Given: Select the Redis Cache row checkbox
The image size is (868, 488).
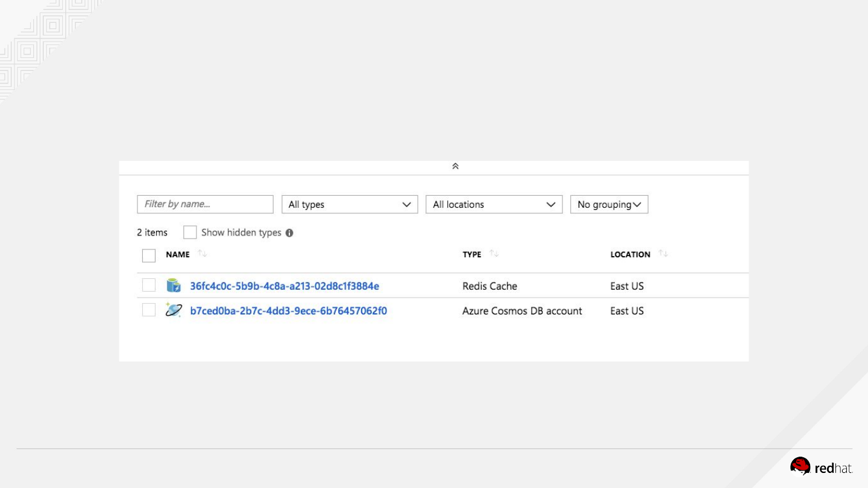Looking at the screenshot, I should [149, 286].
